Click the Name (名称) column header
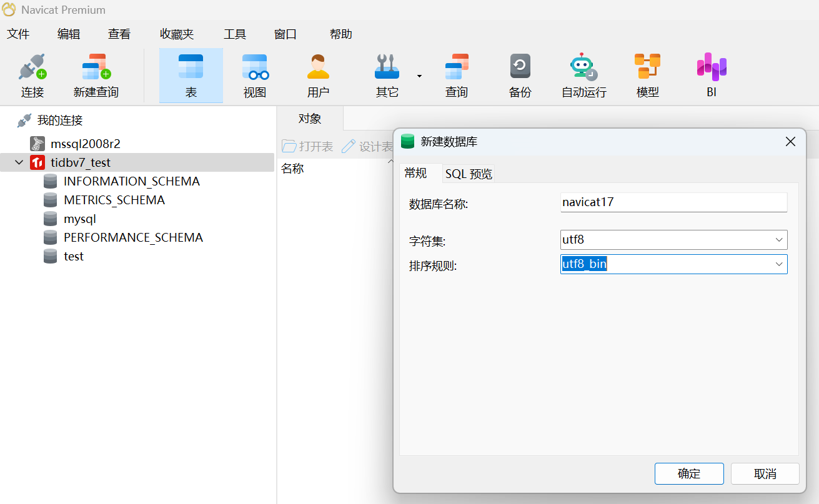The width and height of the screenshot is (819, 504). (292, 169)
